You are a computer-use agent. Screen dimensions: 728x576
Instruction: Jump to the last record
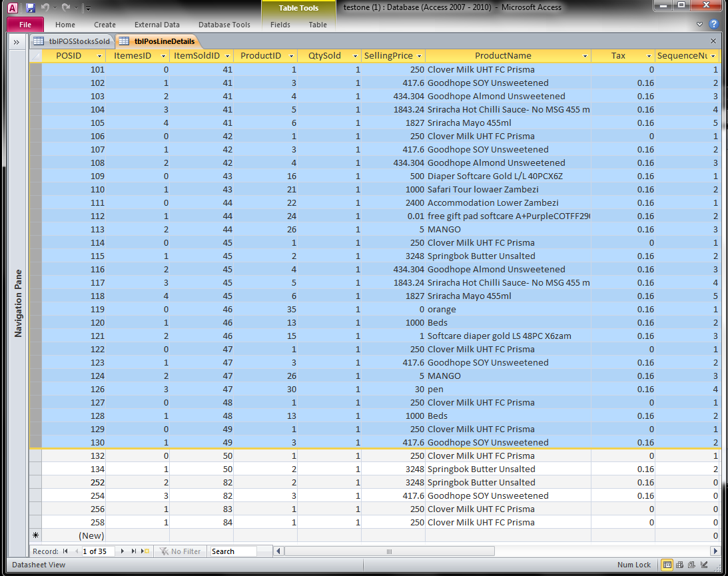click(x=134, y=551)
